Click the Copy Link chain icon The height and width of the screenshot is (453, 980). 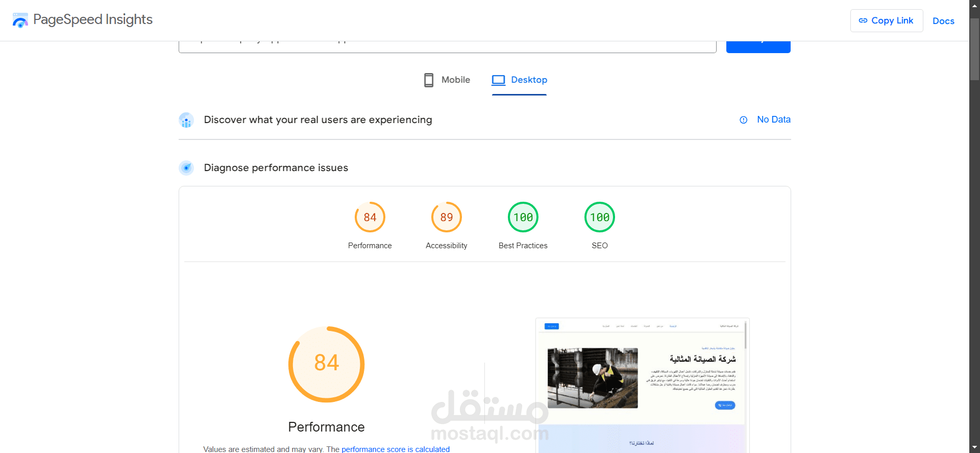(863, 20)
